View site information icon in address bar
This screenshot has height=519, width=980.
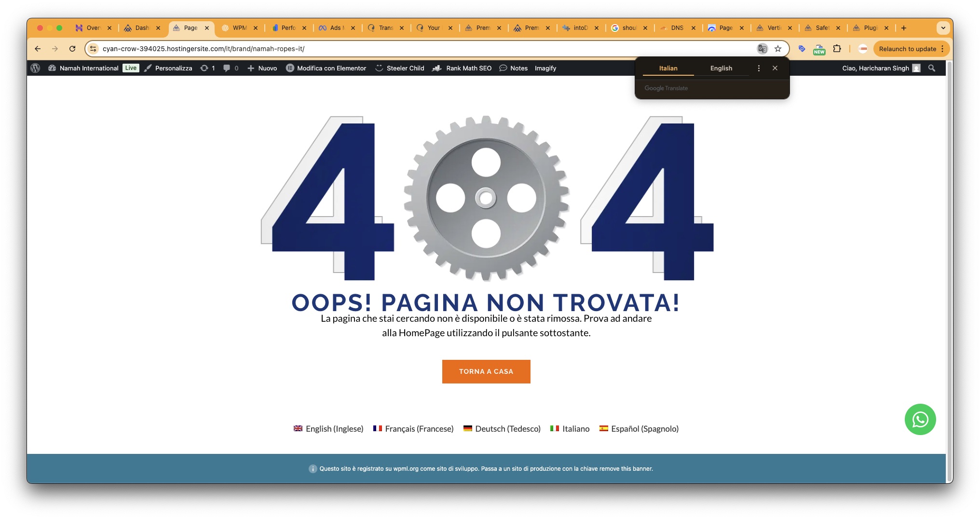tap(93, 49)
